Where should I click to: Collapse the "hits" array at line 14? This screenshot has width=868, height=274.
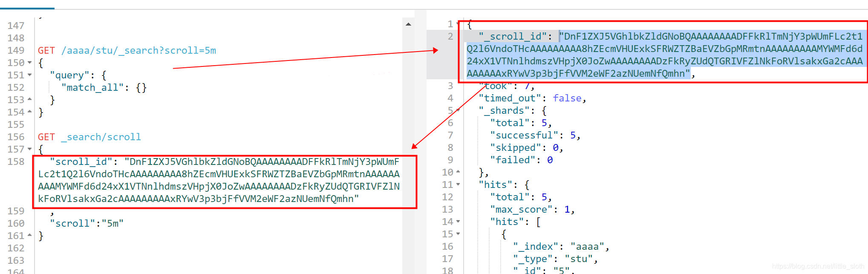pyautogui.click(x=458, y=222)
